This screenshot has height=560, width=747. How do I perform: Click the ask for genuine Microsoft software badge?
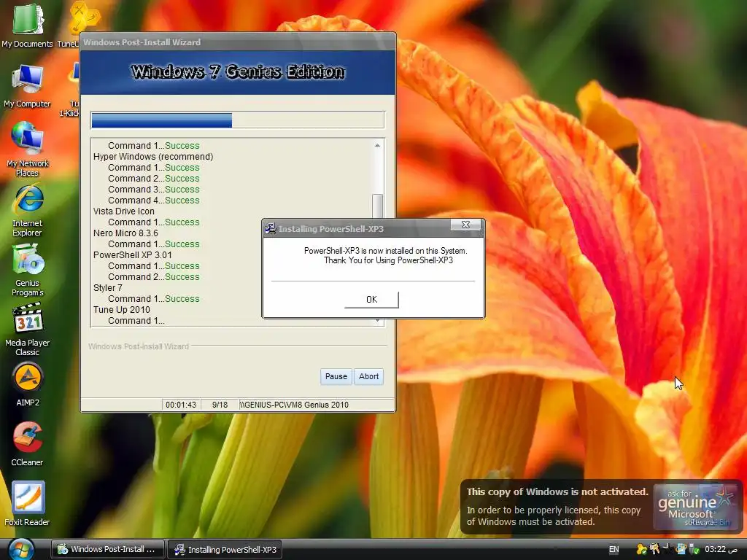click(695, 507)
